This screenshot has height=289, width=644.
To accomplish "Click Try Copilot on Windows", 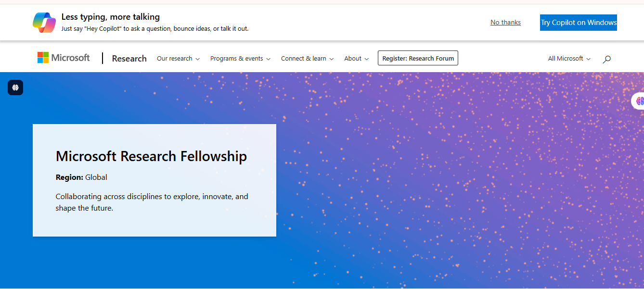I will click(x=578, y=22).
